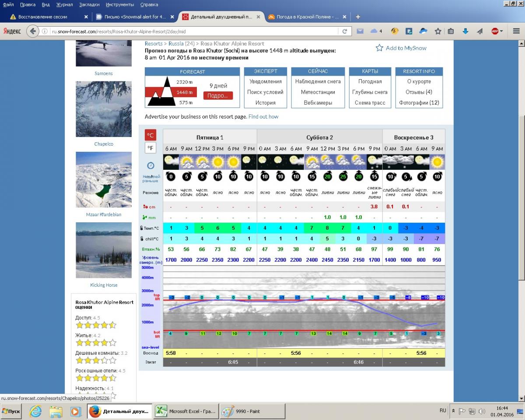Viewport: 525px width, 420px height.
Task: Click the Action Center flag tray icon
Action: point(462,411)
